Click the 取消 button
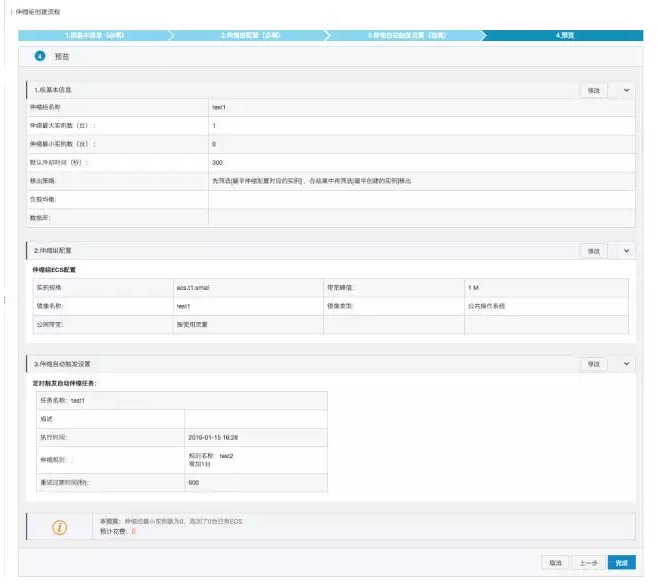This screenshot has height=584, width=658. (x=555, y=563)
